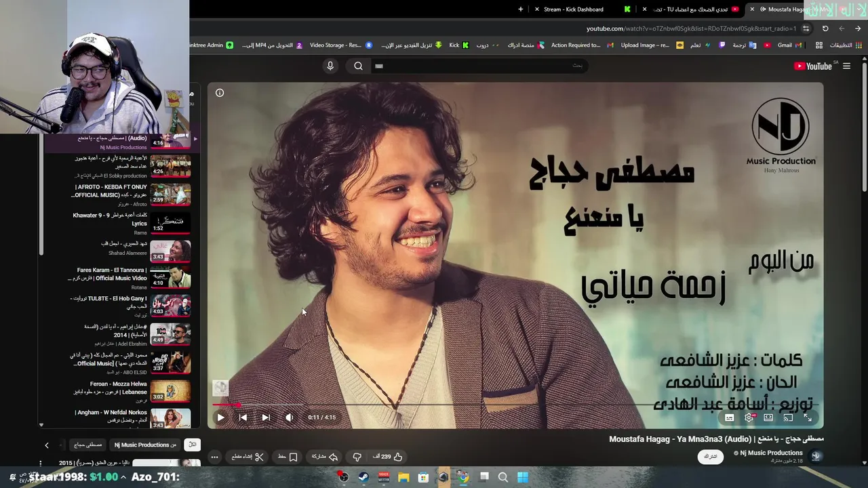Skip to the previous video in player

tap(243, 418)
